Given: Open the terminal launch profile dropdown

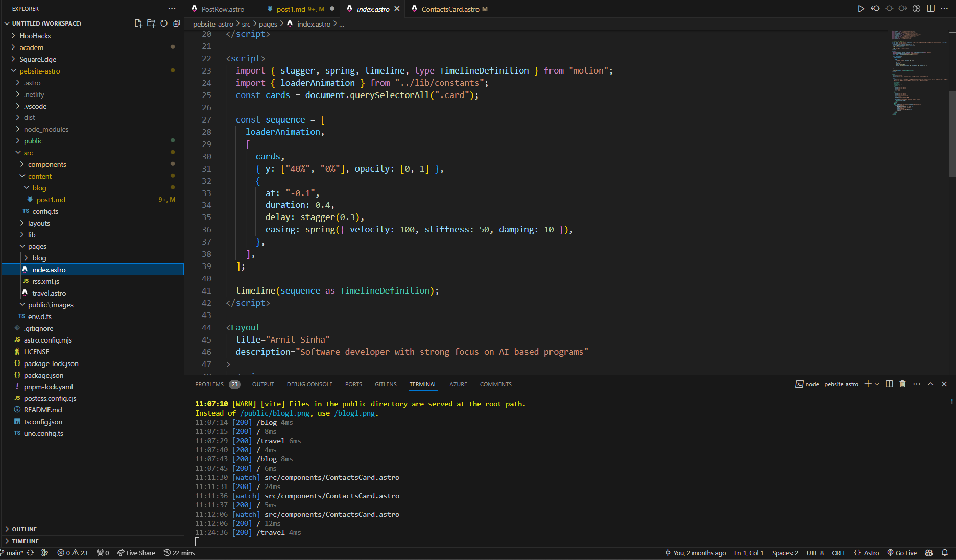Looking at the screenshot, I should (877, 384).
